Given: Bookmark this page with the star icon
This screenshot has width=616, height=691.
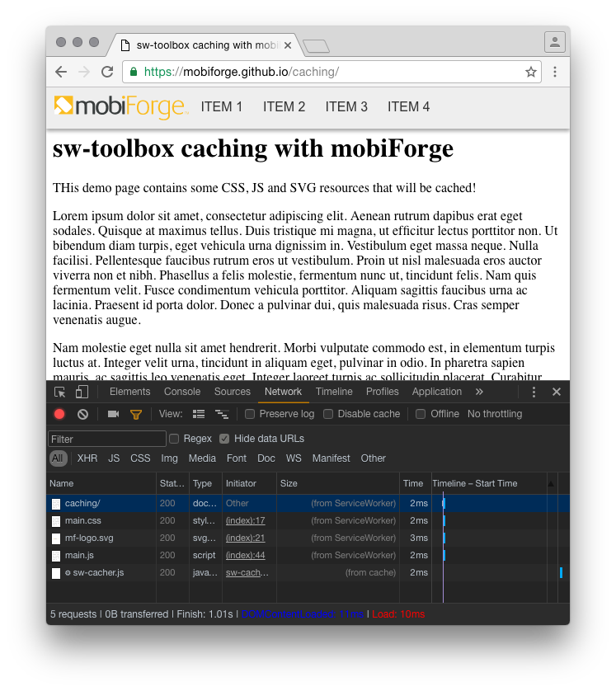Looking at the screenshot, I should [531, 72].
